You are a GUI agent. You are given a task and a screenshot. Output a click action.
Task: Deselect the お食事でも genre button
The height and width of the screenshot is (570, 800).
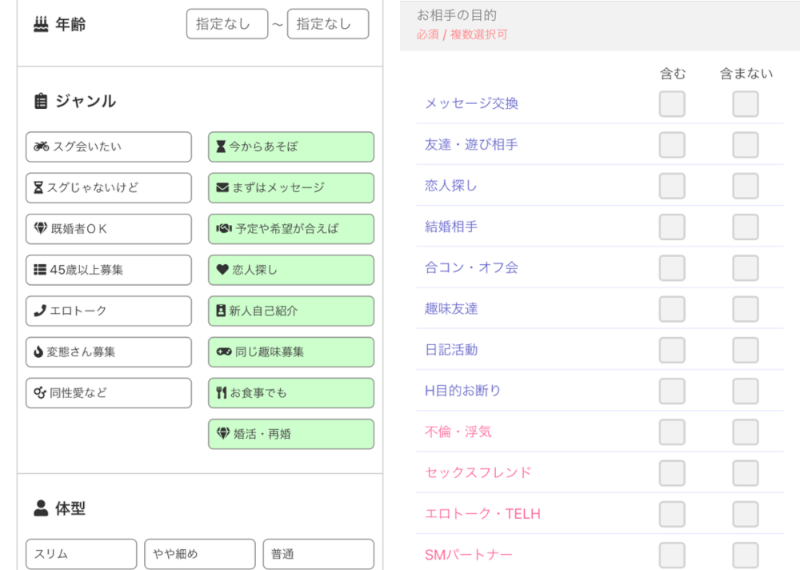click(291, 393)
